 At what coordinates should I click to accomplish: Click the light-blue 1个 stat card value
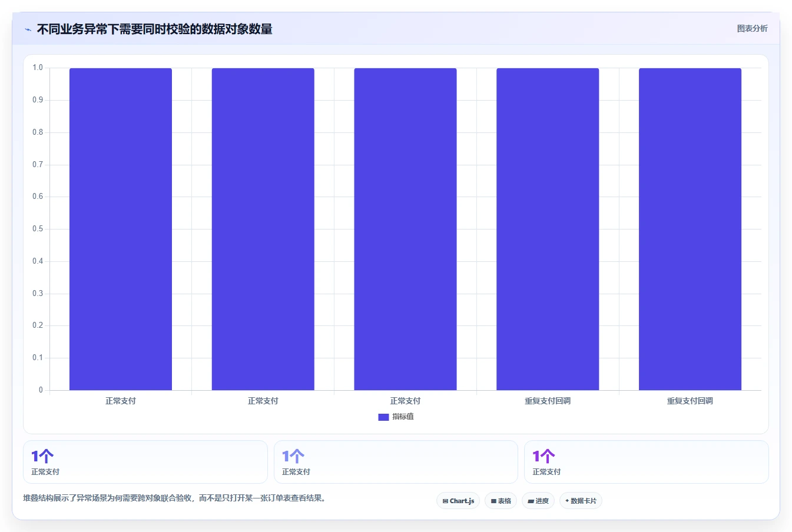pyautogui.click(x=293, y=456)
